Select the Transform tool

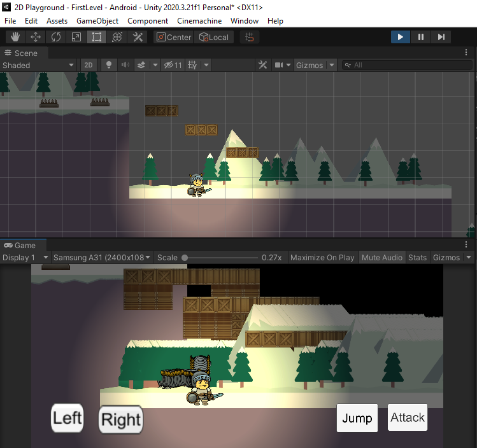point(117,37)
